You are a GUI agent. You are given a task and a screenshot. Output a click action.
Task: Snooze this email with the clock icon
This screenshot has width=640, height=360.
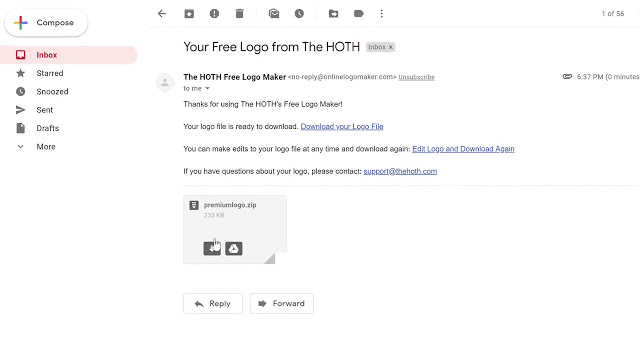point(299,14)
